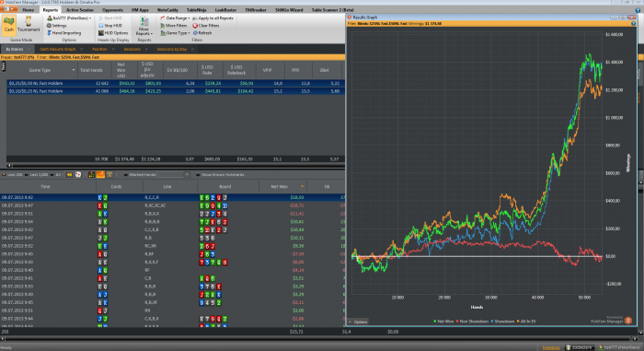This screenshot has width=644, height=351.
Task: Click the graph Options button
Action: [358, 322]
